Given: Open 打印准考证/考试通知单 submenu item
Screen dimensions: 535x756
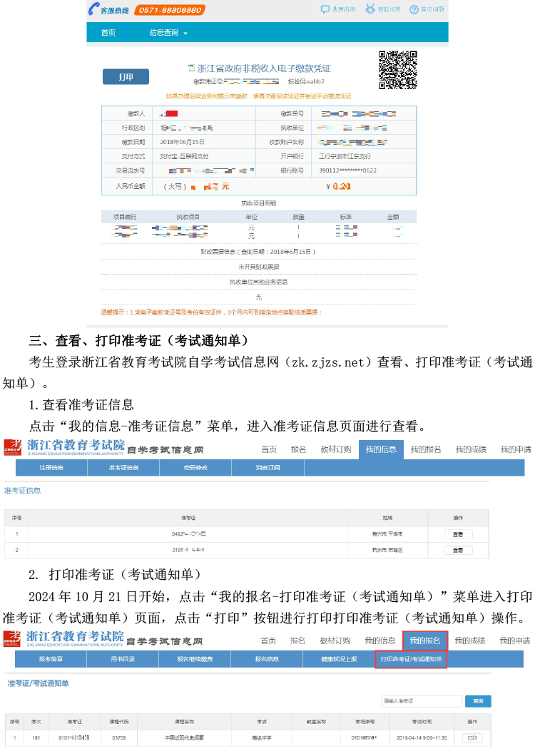Looking at the screenshot, I should [x=411, y=659].
